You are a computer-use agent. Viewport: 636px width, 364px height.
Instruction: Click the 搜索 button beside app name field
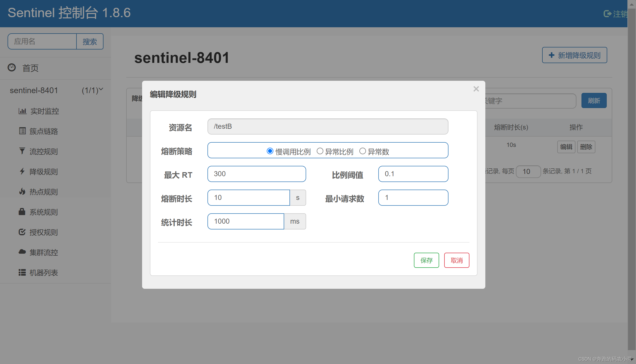click(90, 41)
